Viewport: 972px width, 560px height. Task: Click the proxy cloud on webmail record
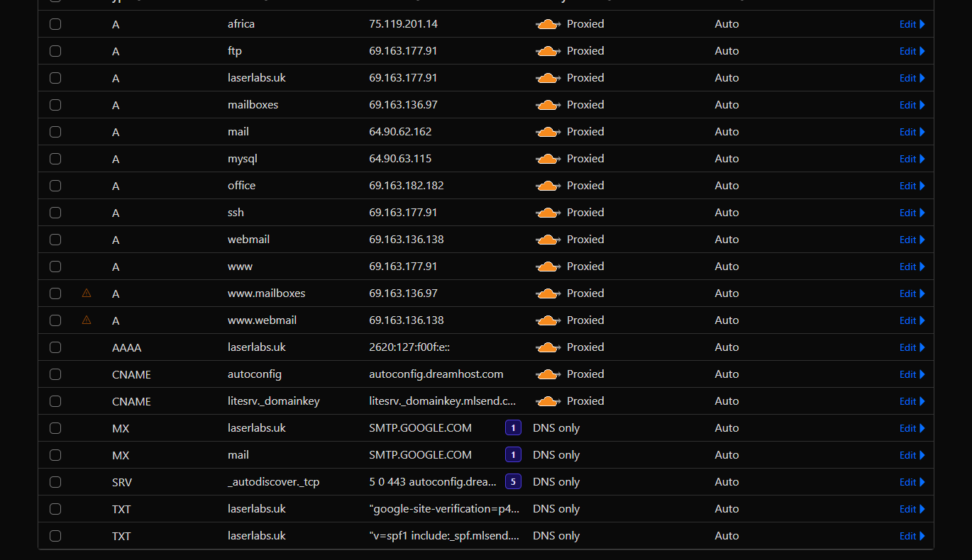click(548, 239)
